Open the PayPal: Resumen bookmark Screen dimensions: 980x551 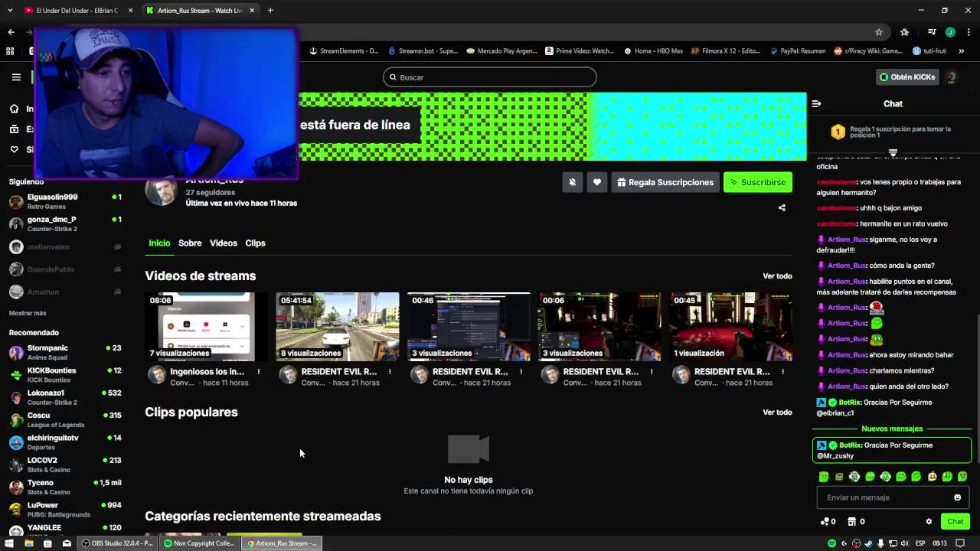point(796,51)
